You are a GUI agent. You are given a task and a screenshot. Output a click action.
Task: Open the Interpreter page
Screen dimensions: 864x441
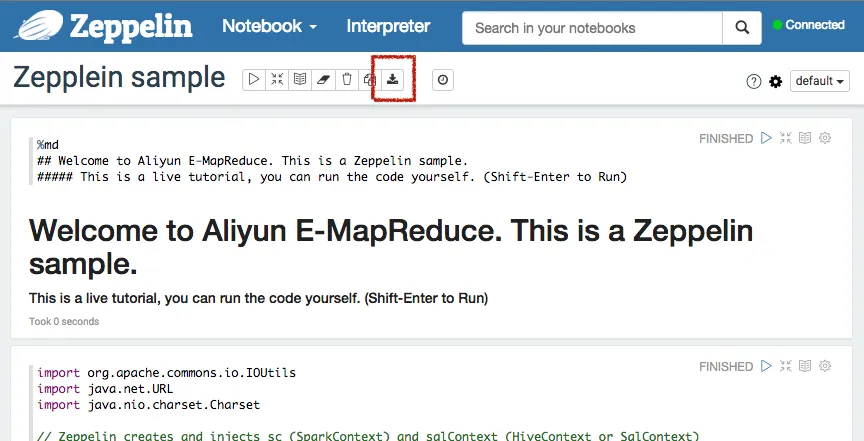point(388,26)
